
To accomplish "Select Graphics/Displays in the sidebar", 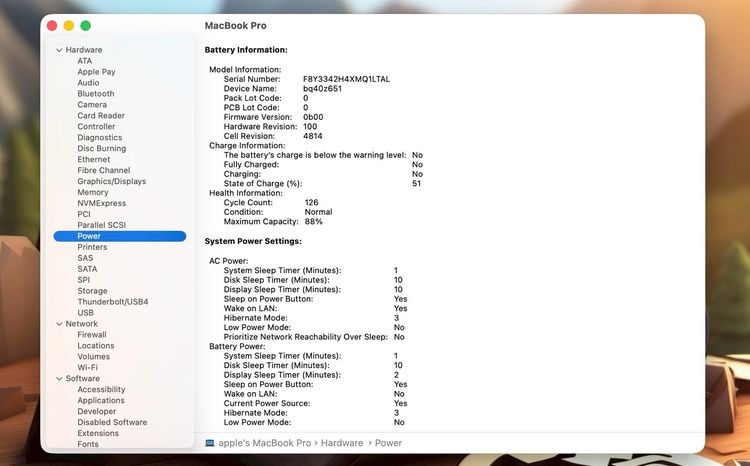I will pos(111,181).
